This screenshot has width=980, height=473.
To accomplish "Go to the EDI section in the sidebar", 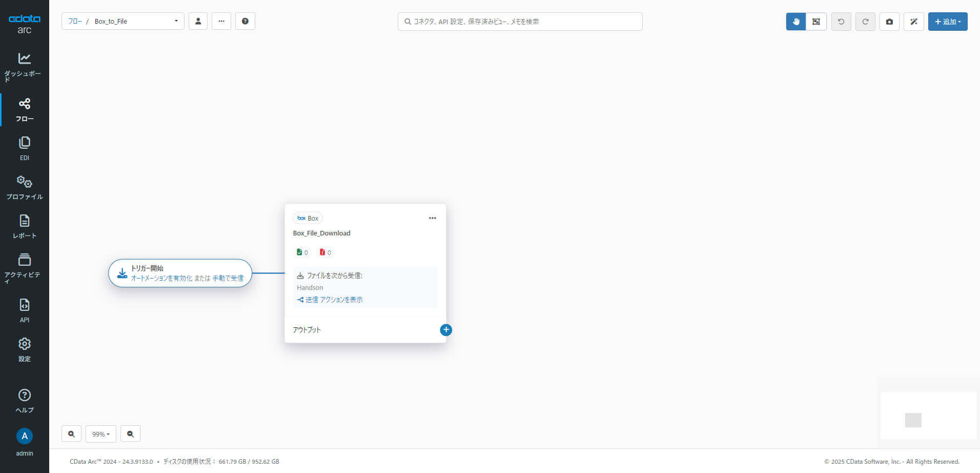I will (24, 148).
